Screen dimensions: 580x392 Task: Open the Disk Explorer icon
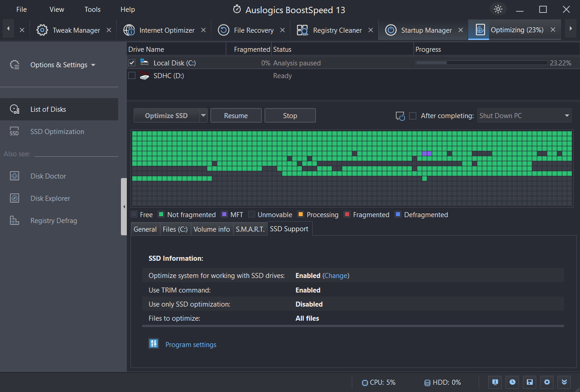[15, 198]
